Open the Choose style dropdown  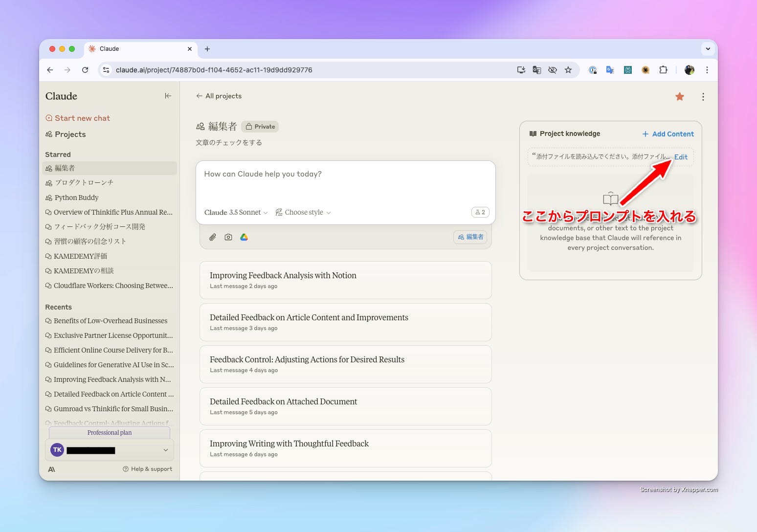(x=303, y=212)
